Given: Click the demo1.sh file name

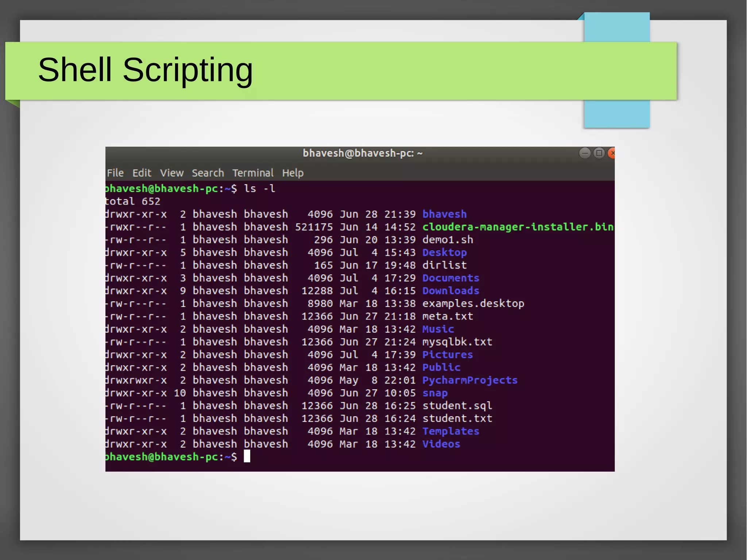Looking at the screenshot, I should coord(448,240).
